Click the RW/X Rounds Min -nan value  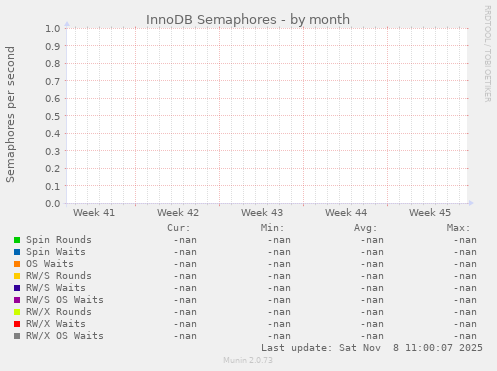tap(279, 312)
